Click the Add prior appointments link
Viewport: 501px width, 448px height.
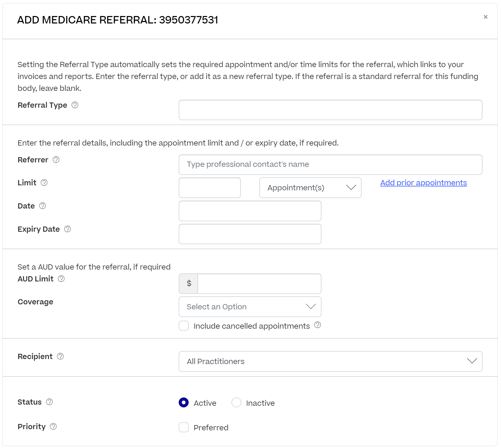tap(424, 183)
